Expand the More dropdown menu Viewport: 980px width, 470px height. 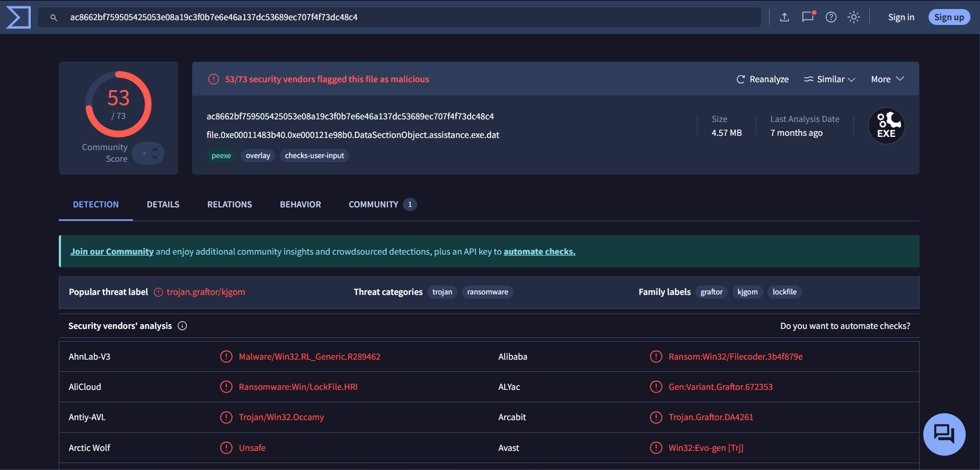(x=887, y=79)
